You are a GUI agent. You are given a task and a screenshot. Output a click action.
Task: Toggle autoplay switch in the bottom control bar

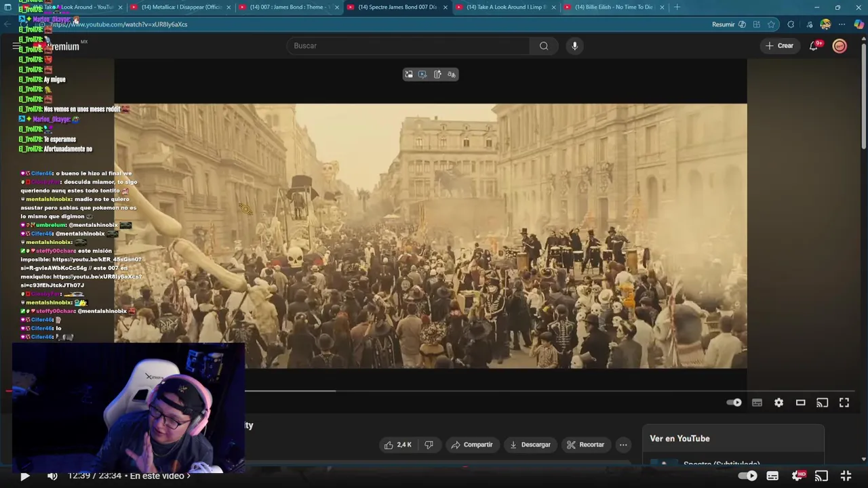(x=747, y=476)
